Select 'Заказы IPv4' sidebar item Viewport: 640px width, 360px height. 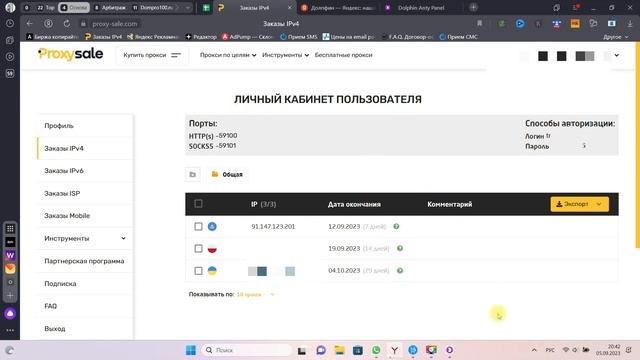click(64, 148)
